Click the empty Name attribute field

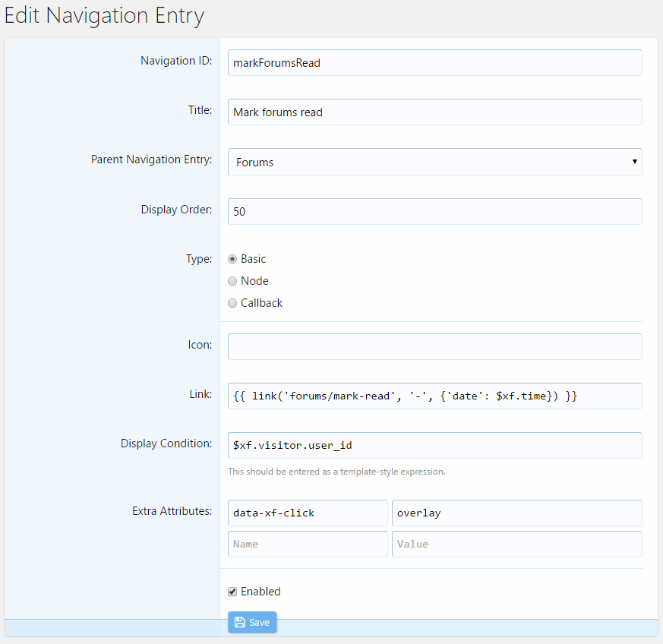point(308,545)
